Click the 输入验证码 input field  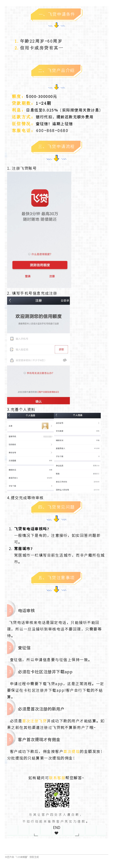30,350
